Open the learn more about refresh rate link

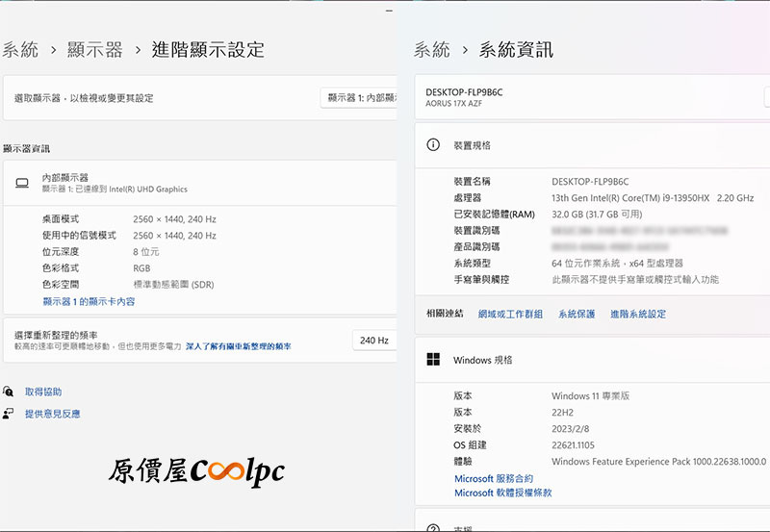pyautogui.click(x=238, y=346)
